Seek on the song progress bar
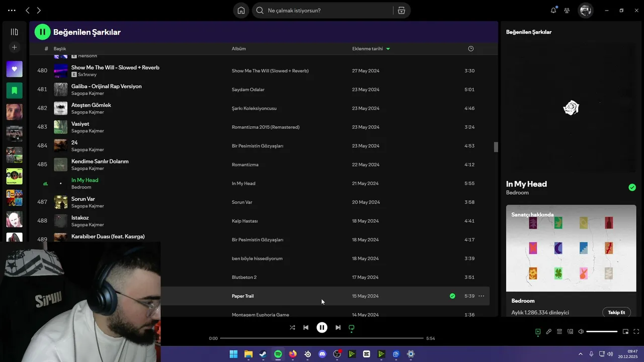Viewport: 644px width, 362px height. click(322, 338)
